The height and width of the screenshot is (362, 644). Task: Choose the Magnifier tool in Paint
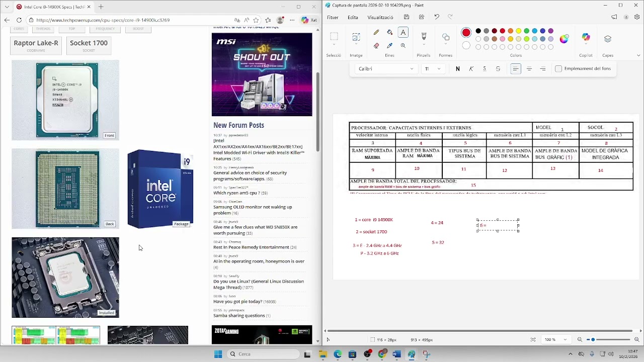pyautogui.click(x=403, y=45)
